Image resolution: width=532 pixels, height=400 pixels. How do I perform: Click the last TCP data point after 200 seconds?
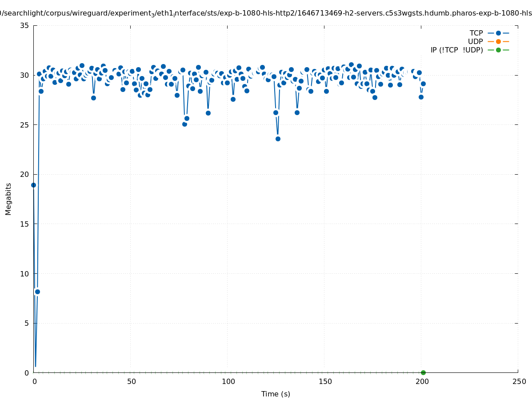pyautogui.click(x=423, y=84)
